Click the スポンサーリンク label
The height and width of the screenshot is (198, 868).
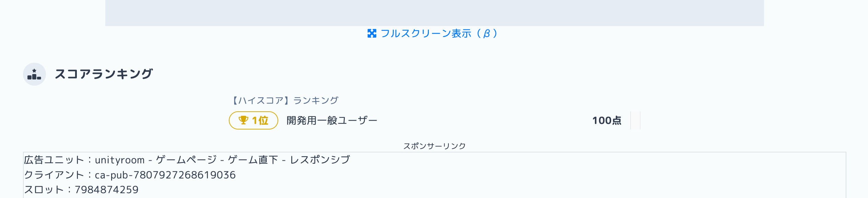point(434,146)
